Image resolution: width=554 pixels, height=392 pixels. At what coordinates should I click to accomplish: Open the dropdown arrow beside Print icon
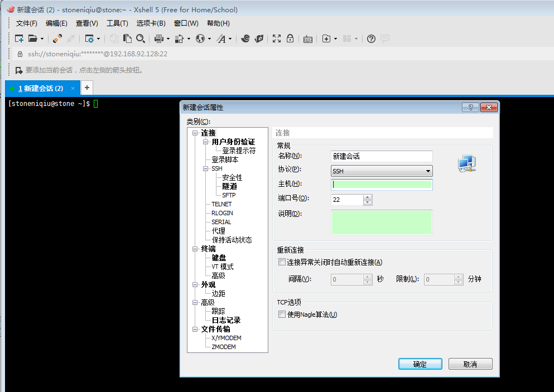[x=168, y=38]
